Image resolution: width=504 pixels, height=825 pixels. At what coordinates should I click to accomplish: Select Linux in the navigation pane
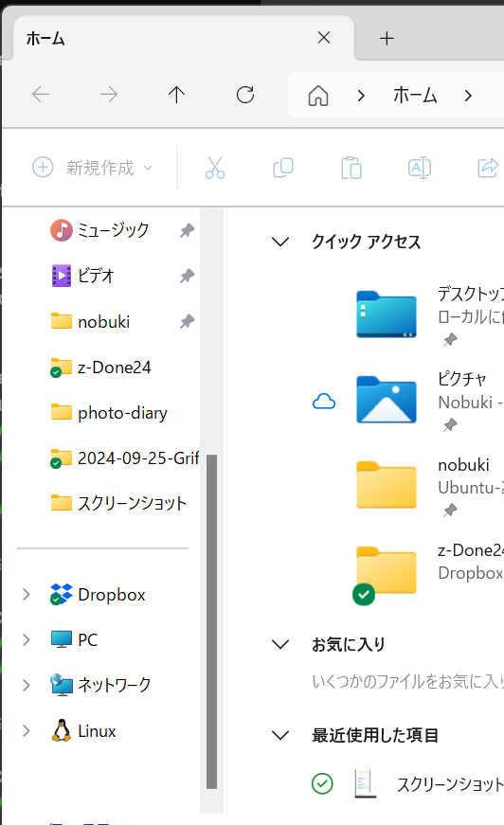(x=83, y=731)
